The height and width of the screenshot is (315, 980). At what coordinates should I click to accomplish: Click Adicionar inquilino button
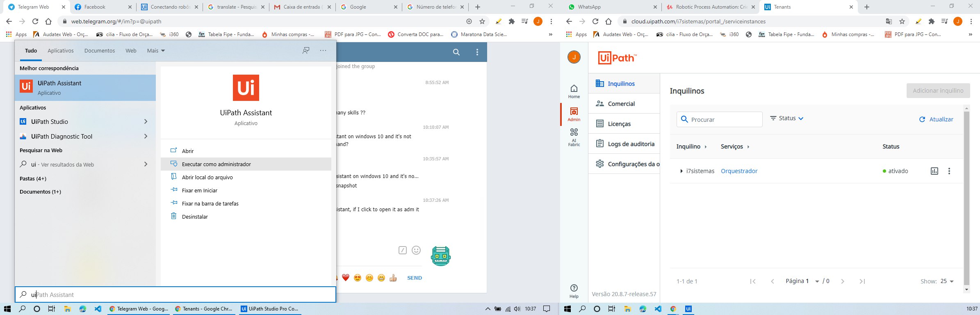(938, 91)
